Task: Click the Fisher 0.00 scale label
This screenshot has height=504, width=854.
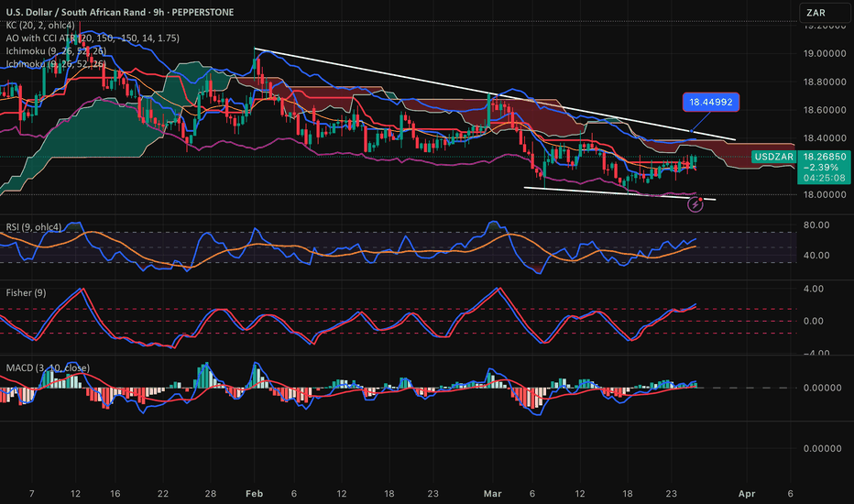Action: [x=814, y=321]
